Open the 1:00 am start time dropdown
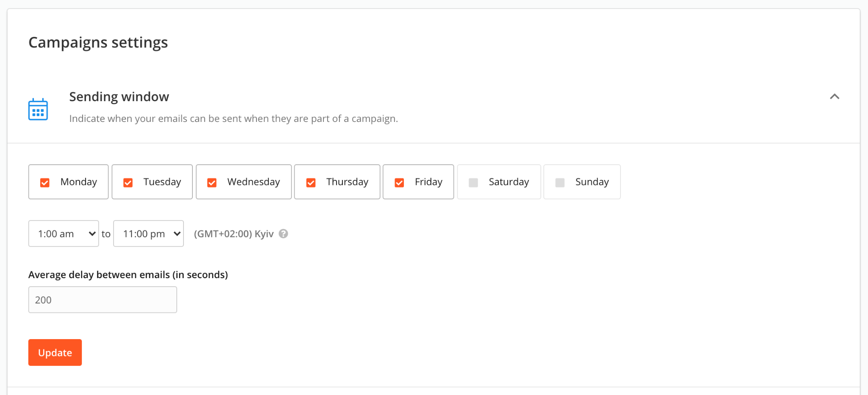This screenshot has width=868, height=395. 64,233
